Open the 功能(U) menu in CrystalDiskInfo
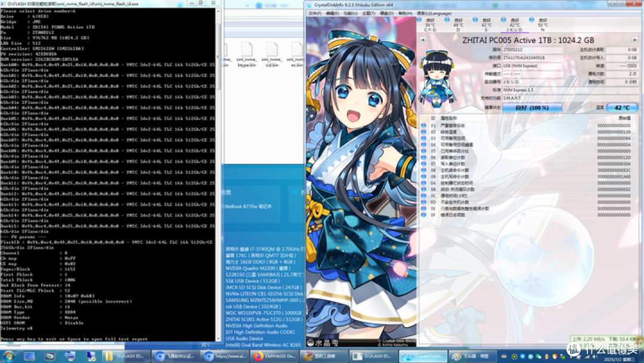Screen dimensions: 644x363 (351, 14)
